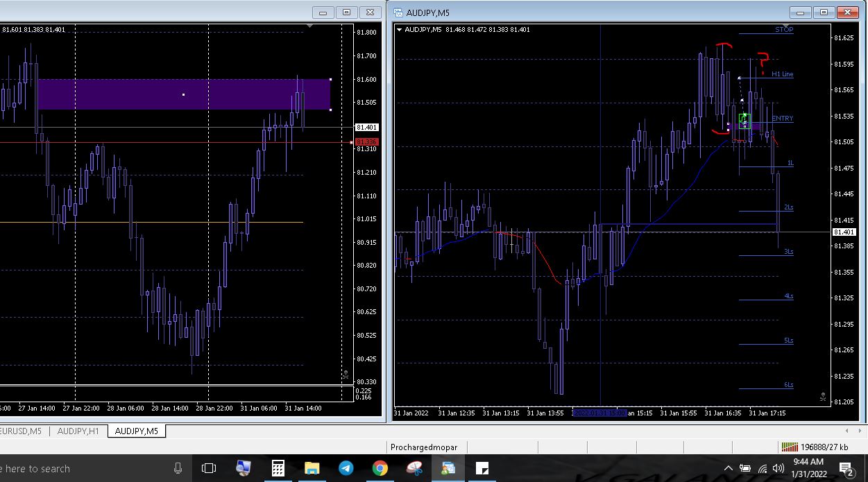Click the chart shift marker on H1 chart
The width and height of the screenshot is (868, 482).
[310, 26]
